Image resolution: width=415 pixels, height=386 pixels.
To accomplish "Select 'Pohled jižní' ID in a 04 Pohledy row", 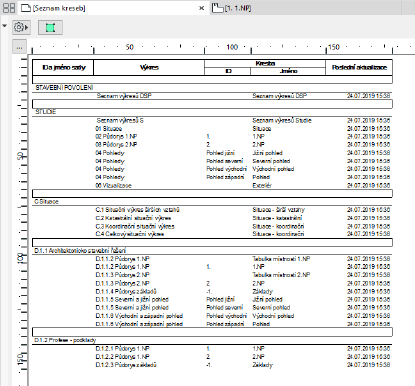I will pyautogui.click(x=220, y=153).
